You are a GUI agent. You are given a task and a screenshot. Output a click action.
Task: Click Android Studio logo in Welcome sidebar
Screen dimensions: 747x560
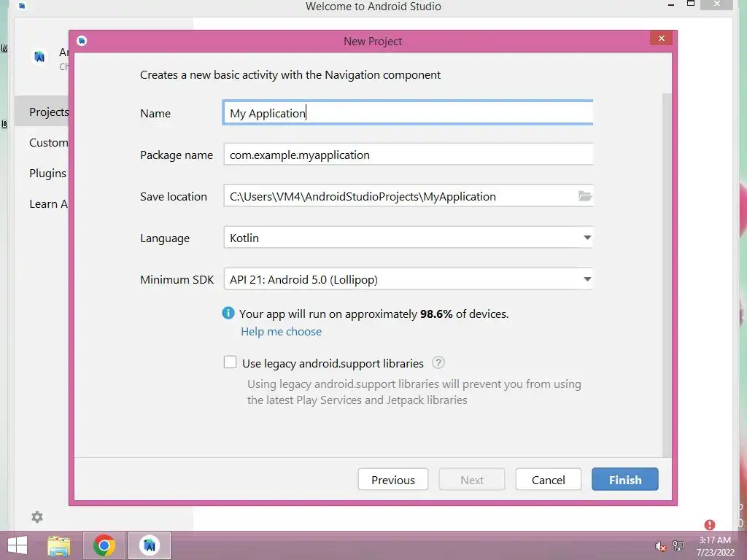pos(39,57)
